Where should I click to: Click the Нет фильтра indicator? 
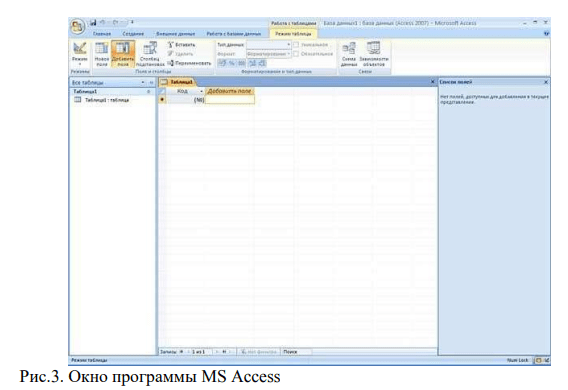coord(259,352)
